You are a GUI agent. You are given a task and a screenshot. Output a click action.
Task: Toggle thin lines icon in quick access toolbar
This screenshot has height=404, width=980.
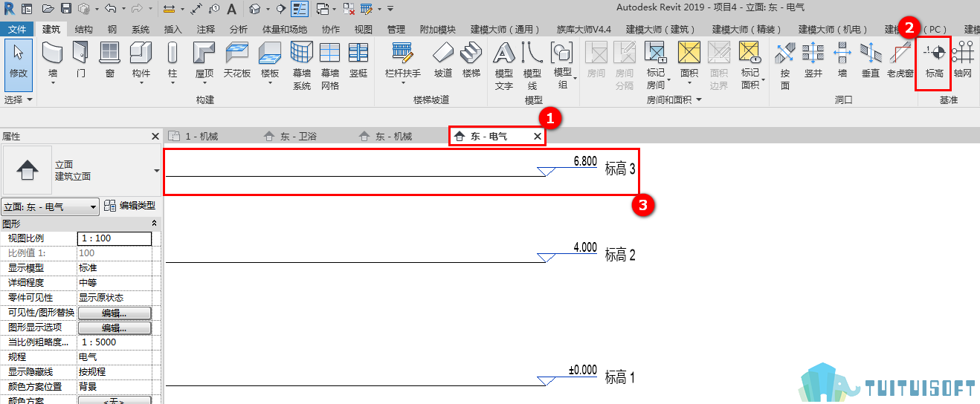point(300,9)
